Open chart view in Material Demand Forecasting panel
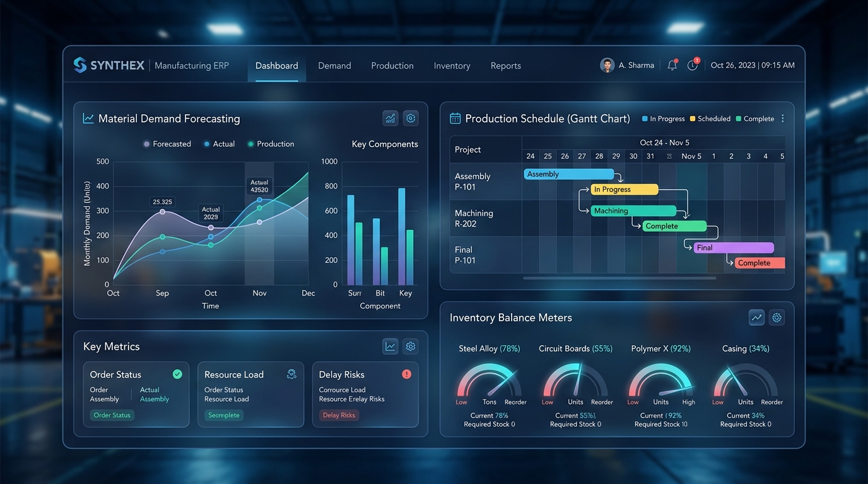 click(x=390, y=118)
